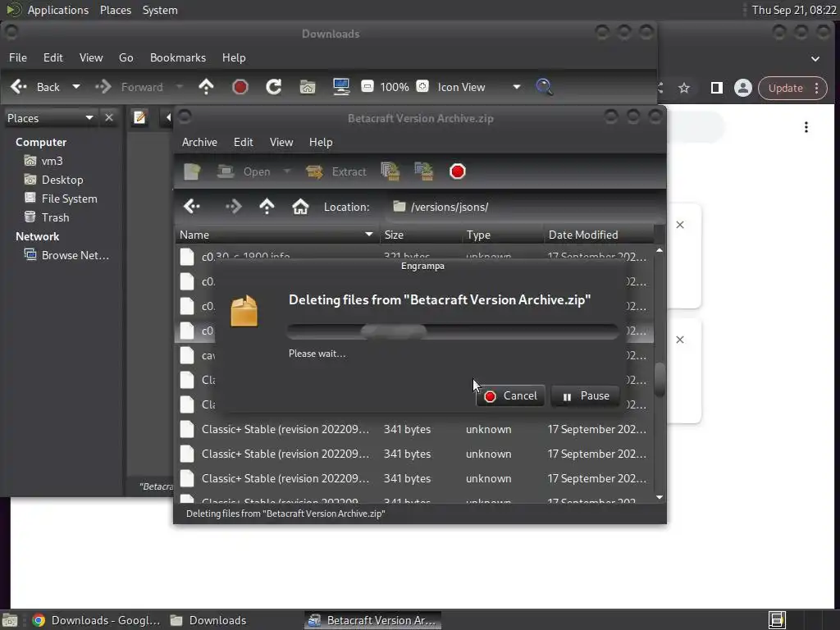Toggle the text location edit pencil button
This screenshot has width=840, height=630.
coord(139,117)
